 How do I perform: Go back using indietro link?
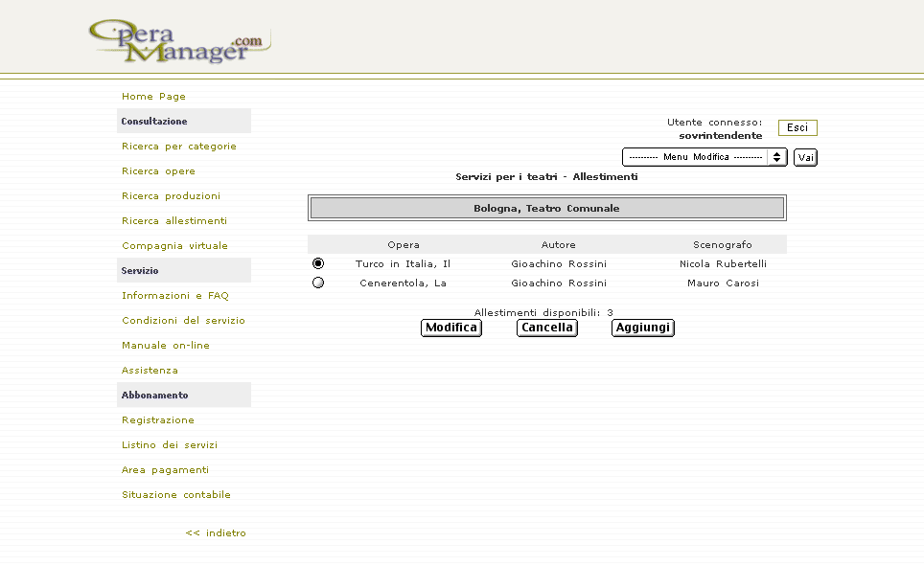(x=216, y=533)
